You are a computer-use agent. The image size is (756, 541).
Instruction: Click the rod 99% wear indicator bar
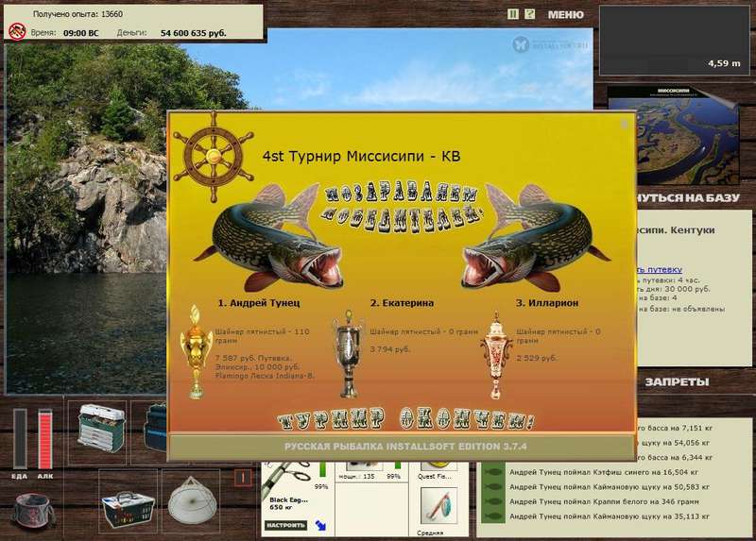[x=322, y=469]
